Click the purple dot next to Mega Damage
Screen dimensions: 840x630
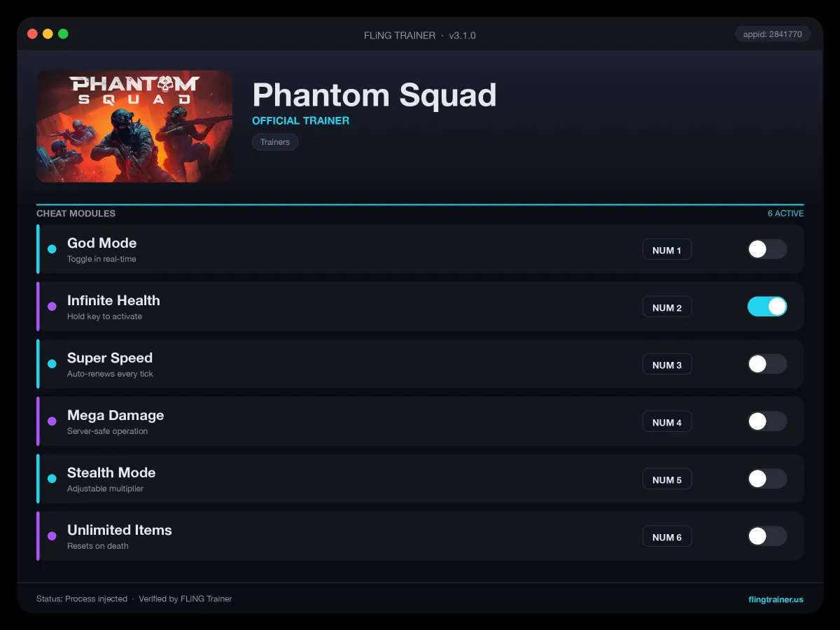click(x=52, y=421)
